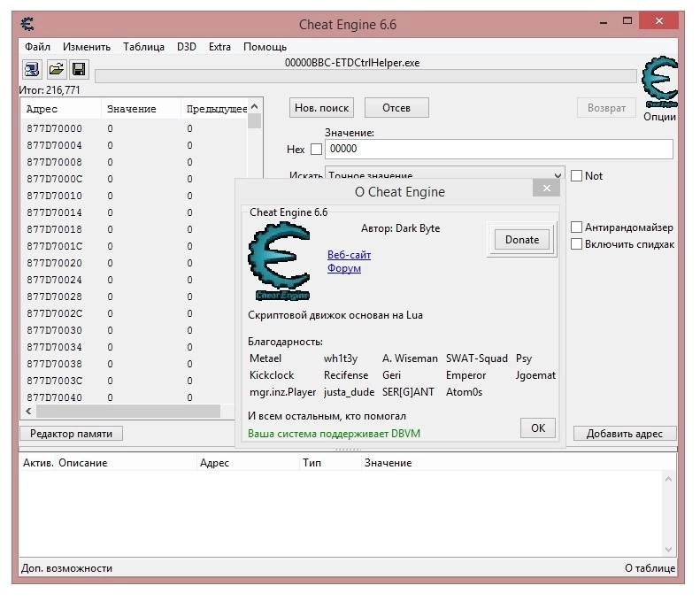Click the Опции label
The height and width of the screenshot is (601, 700).
point(659,117)
